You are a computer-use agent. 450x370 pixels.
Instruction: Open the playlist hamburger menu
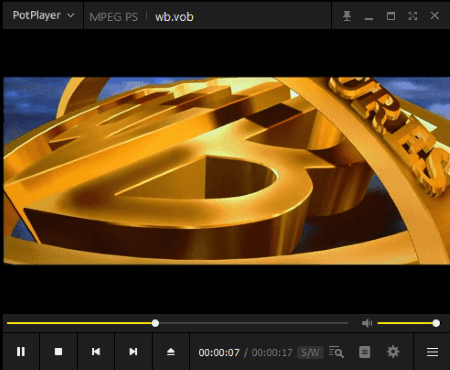(432, 352)
